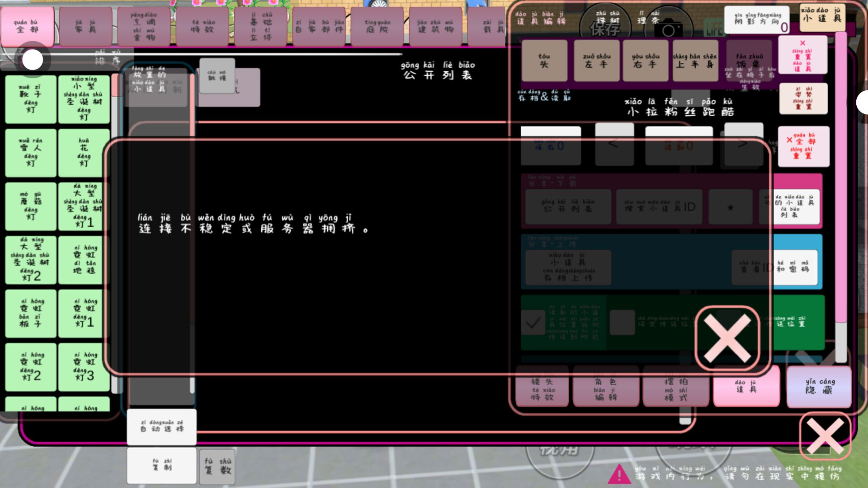Toggle the 隐藏 hide button
The width and height of the screenshot is (868, 488).
819,387
